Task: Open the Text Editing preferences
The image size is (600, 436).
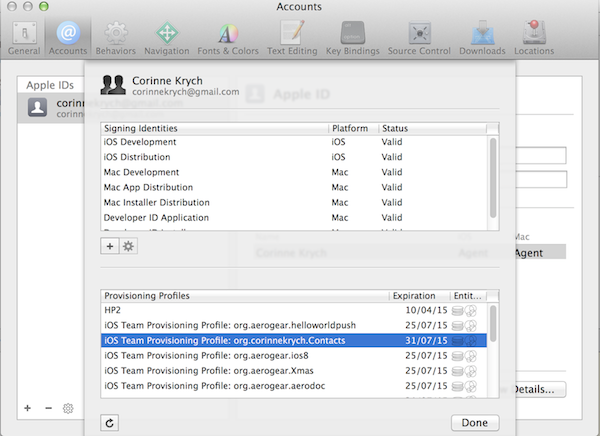Action: point(292,38)
